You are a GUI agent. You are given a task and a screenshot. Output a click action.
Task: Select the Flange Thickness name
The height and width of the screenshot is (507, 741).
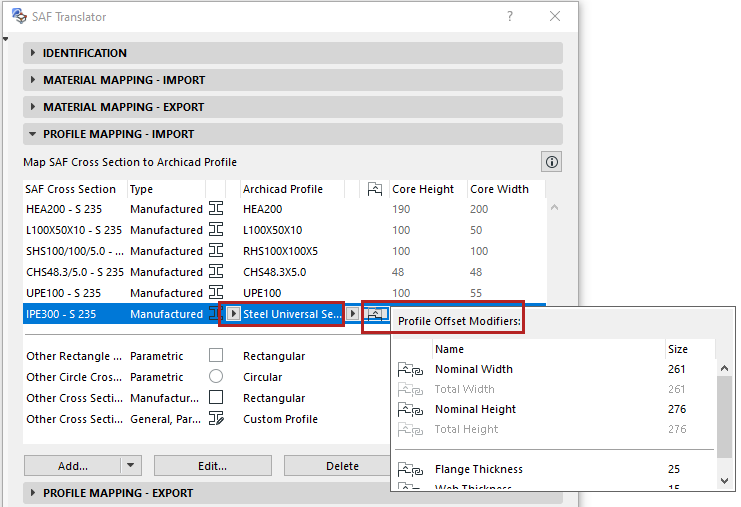(x=479, y=469)
